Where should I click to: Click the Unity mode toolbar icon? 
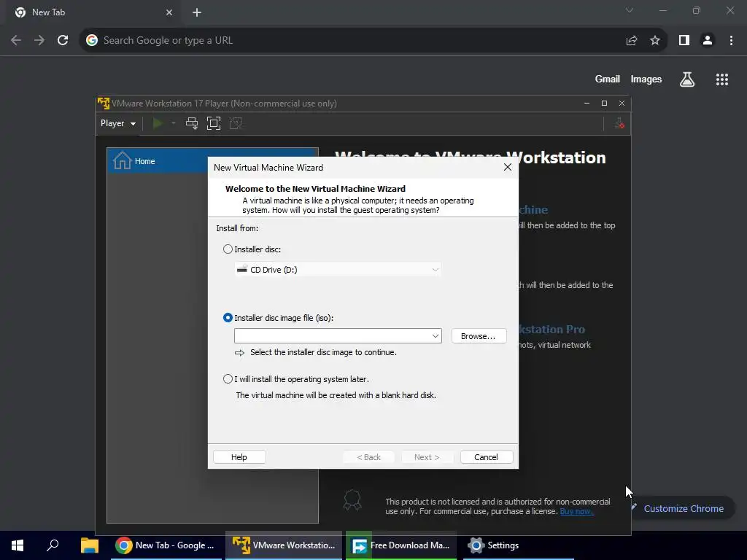click(236, 123)
